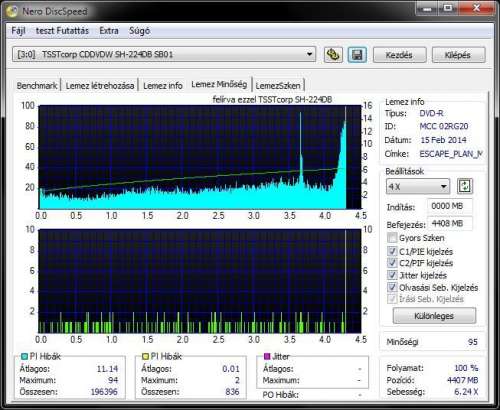500x410 pixels.
Task: Click the refresh drive icon beside Kezdés
Action: 333,54
